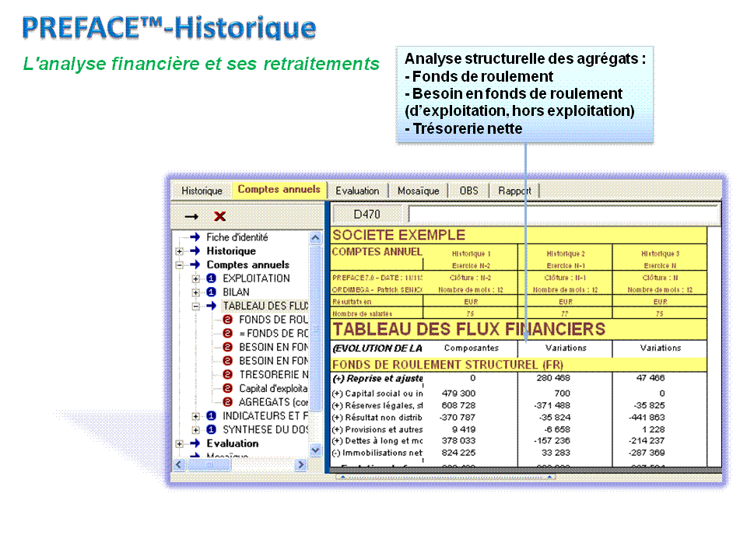Click the tree panel scroll-right arrow
The image size is (747, 560).
[x=300, y=465]
